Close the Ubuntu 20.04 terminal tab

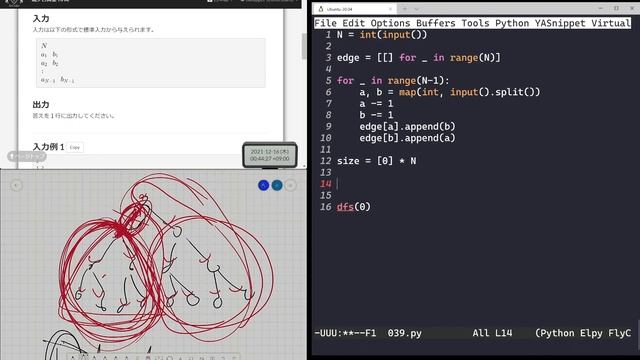[390, 9]
